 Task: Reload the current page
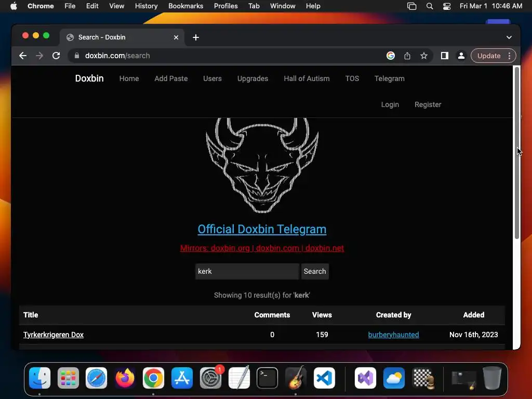point(56,56)
